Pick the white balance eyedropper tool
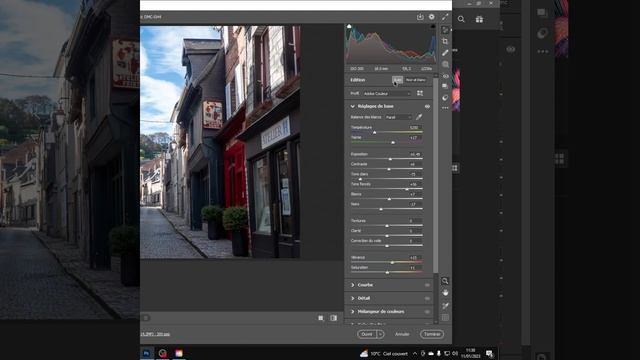Screen dimensions: 640x360 coord(419,117)
